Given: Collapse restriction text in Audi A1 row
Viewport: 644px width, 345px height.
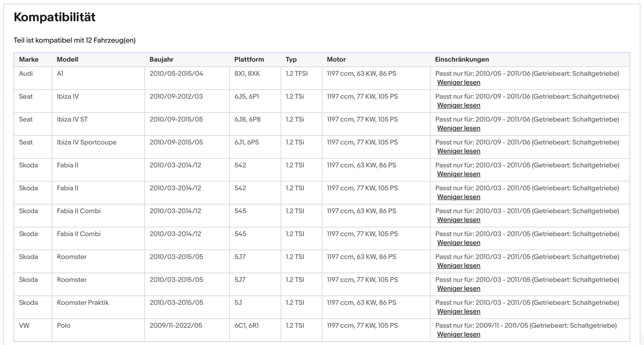Looking at the screenshot, I should coord(458,82).
